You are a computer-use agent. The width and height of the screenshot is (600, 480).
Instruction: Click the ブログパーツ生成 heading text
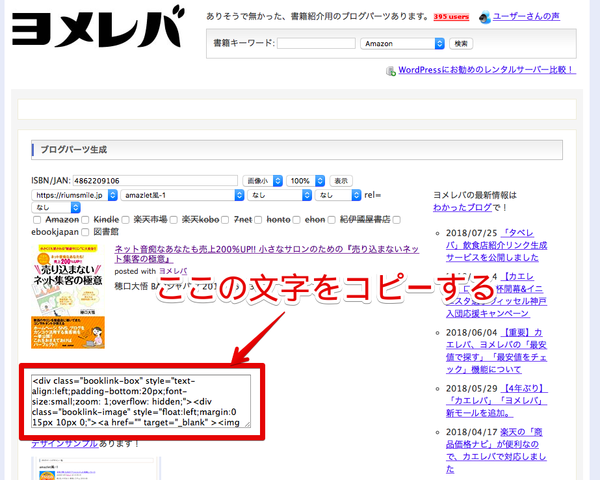click(73, 150)
